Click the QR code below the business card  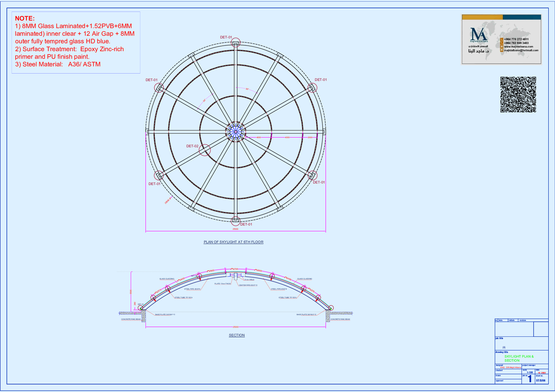518,95
